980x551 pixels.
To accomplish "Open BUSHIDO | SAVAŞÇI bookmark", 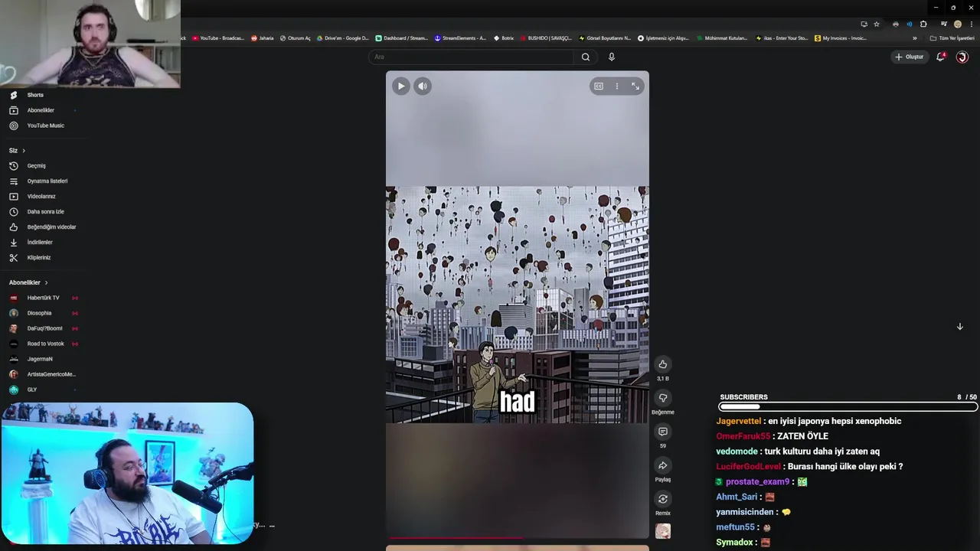I will (546, 38).
